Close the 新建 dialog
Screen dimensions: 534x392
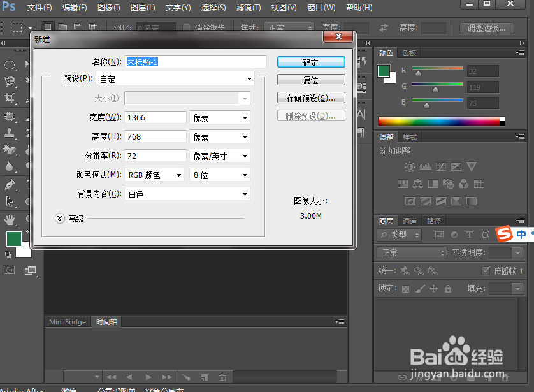pos(338,36)
